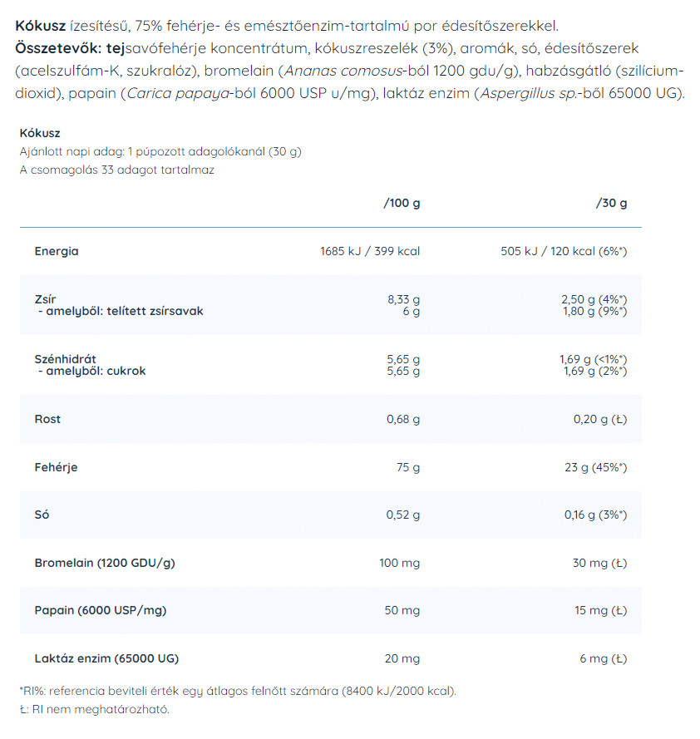The width and height of the screenshot is (700, 739).
Task: Click the 1685 kJ / 399 kcal value
Action: 370,251
